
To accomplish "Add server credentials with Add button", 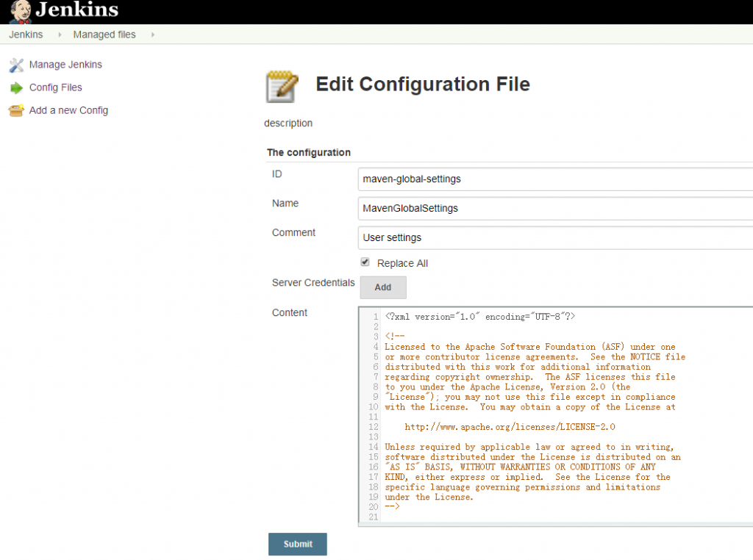I will [382, 287].
